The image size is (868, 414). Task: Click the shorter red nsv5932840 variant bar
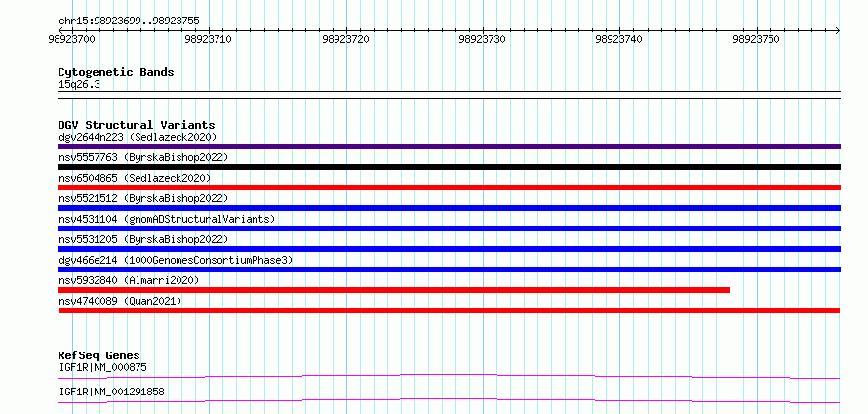pyautogui.click(x=394, y=290)
